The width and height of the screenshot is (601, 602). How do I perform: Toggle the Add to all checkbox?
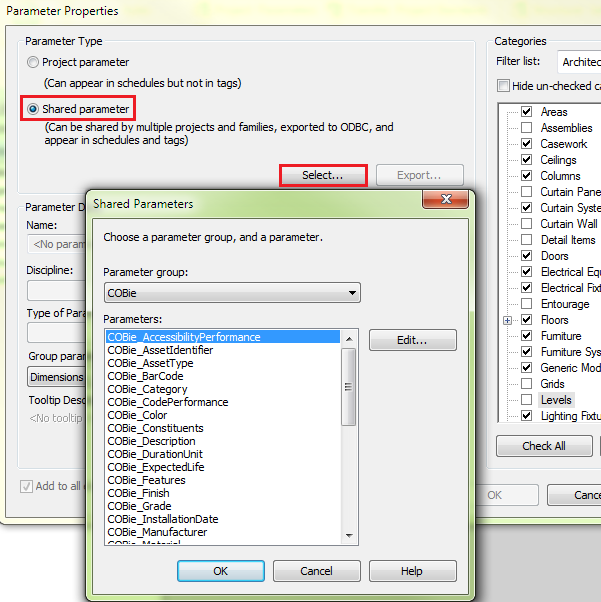tap(26, 486)
